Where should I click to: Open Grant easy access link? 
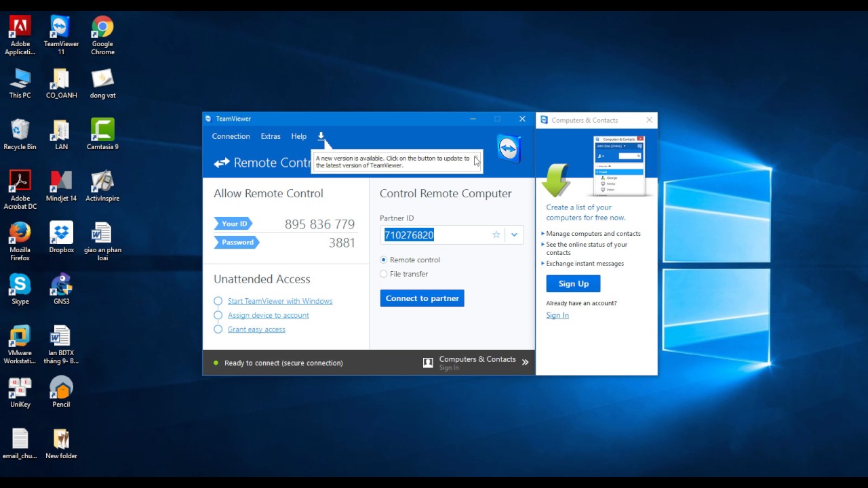tap(256, 329)
